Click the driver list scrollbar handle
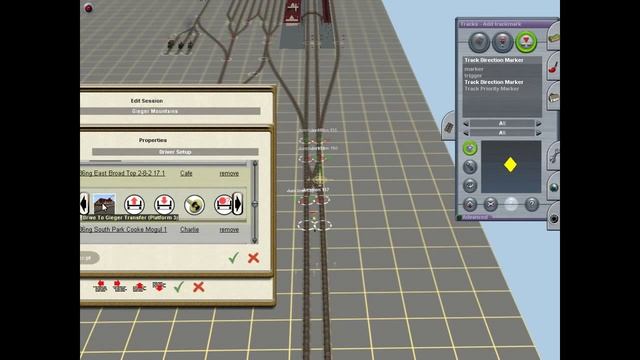 255,204
